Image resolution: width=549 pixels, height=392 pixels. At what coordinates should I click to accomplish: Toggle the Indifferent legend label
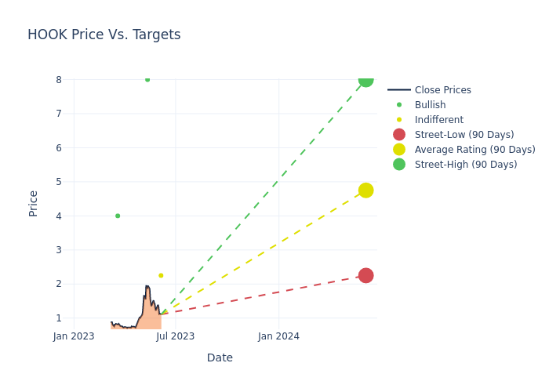click(x=438, y=120)
